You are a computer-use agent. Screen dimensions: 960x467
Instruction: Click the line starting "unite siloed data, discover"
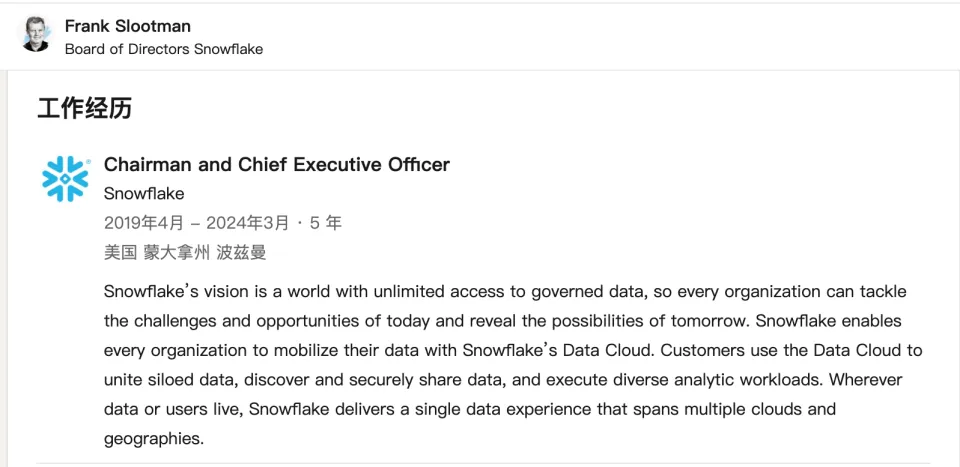(503, 380)
